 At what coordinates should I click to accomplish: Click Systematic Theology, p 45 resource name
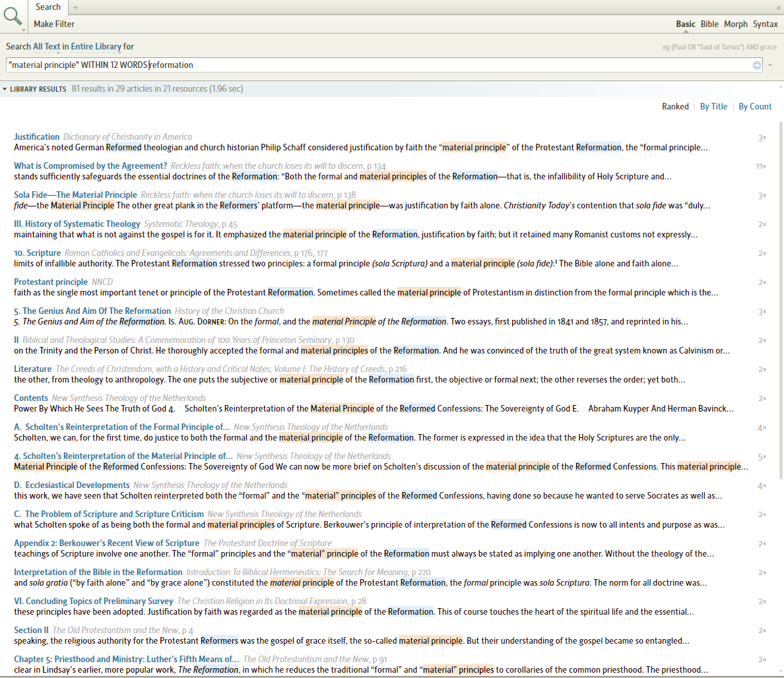[x=191, y=224]
